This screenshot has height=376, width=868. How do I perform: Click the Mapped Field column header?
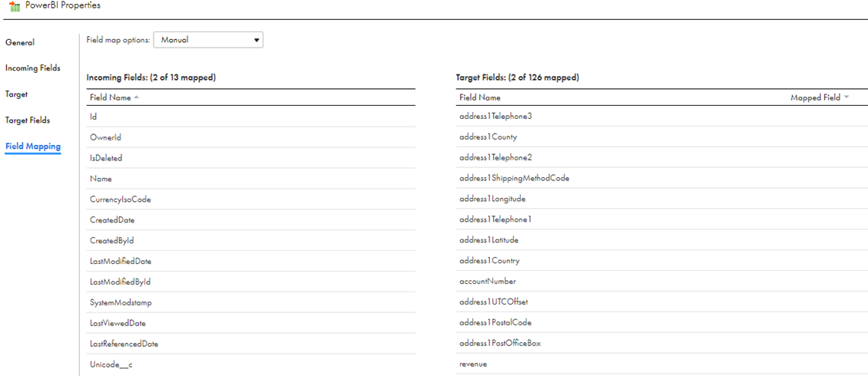click(816, 97)
